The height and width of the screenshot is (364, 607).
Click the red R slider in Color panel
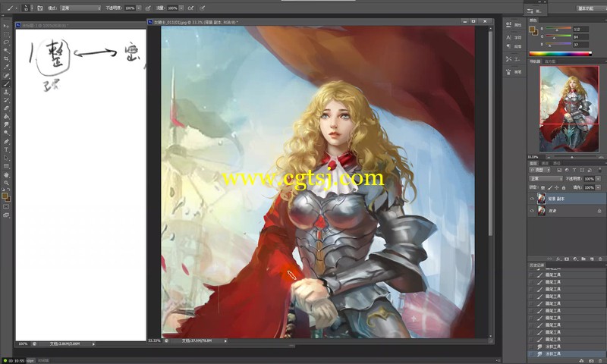[x=558, y=29]
